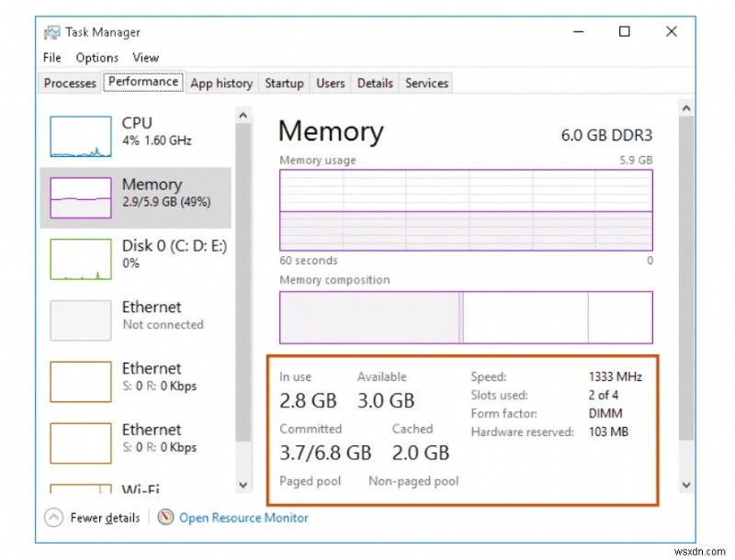Open the Options menu
The image size is (735, 560).
coord(96,57)
